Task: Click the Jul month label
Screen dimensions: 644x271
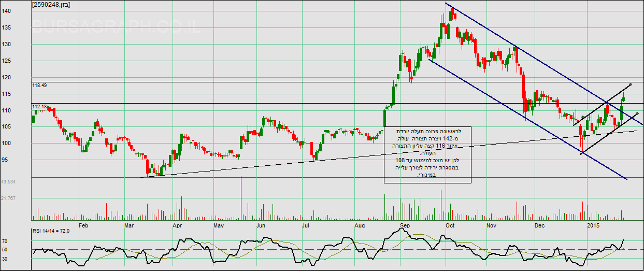Action: point(305,226)
